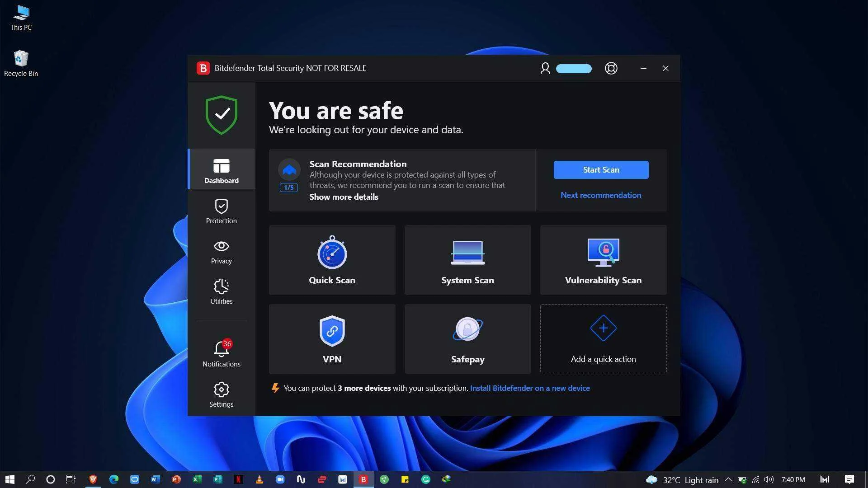Viewport: 868px width, 488px height.
Task: Open the VPN tile
Action: click(332, 339)
